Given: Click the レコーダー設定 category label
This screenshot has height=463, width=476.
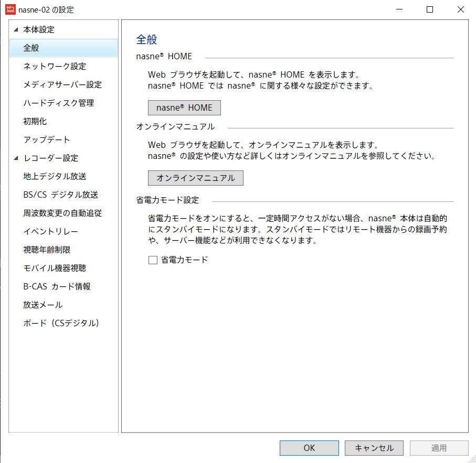Looking at the screenshot, I should [x=51, y=158].
